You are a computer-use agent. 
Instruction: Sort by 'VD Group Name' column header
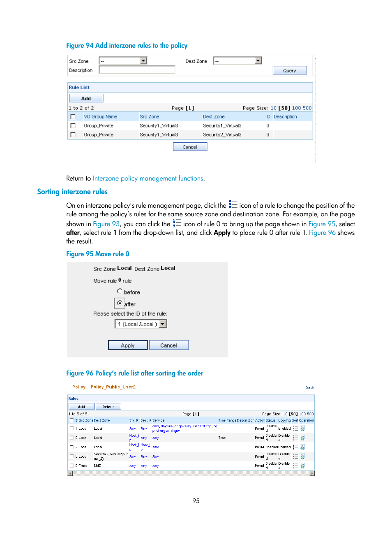point(101,117)
